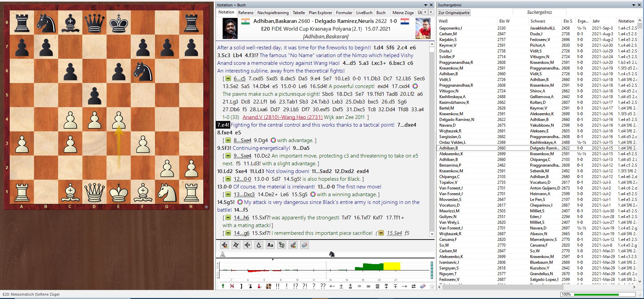Switch to the Referenz tab
Image resolution: width=644 pixels, height=299 pixels.
246,13
